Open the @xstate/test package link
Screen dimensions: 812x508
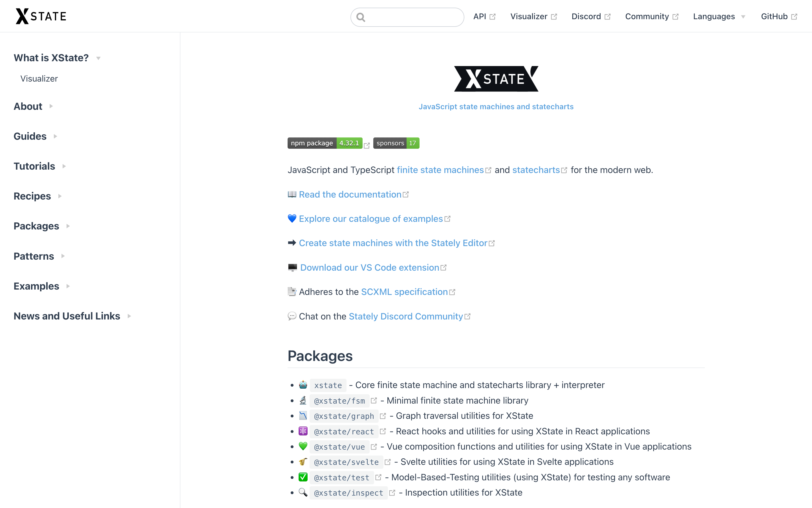click(342, 478)
